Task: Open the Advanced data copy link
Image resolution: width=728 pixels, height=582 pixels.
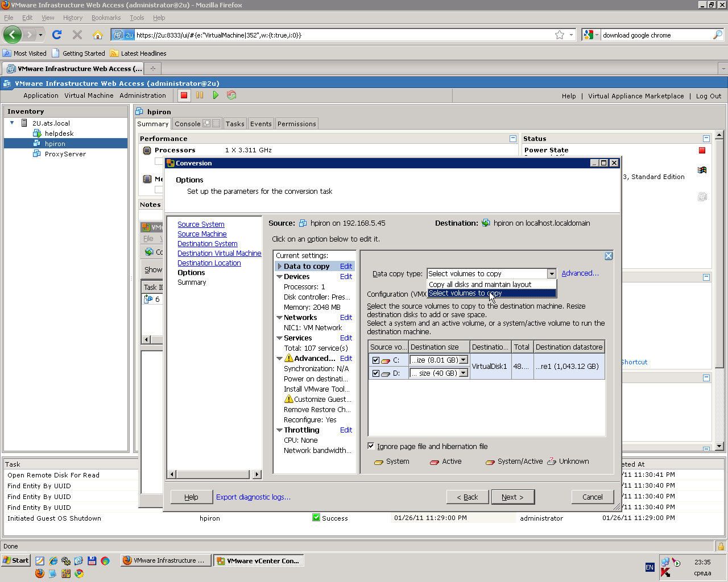Action: click(580, 273)
